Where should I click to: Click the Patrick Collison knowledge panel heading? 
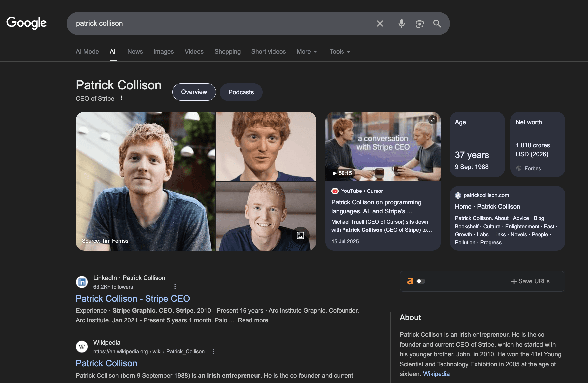pos(119,85)
